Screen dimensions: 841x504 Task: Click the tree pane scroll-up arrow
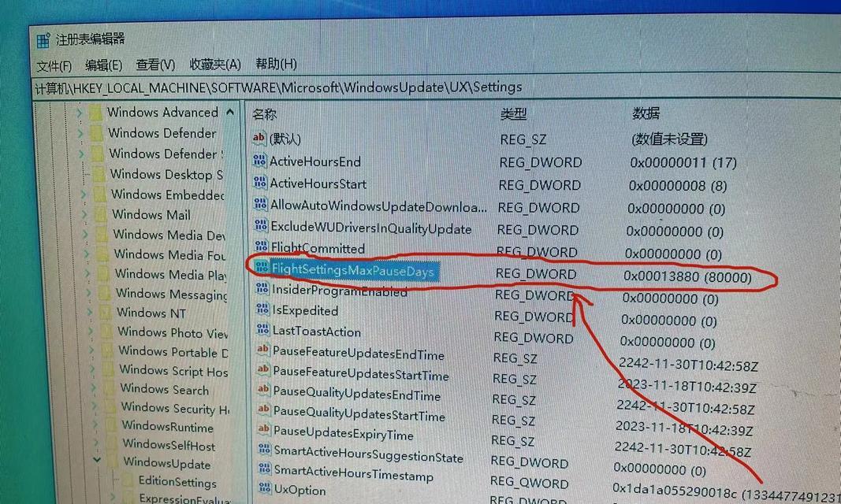(x=230, y=112)
